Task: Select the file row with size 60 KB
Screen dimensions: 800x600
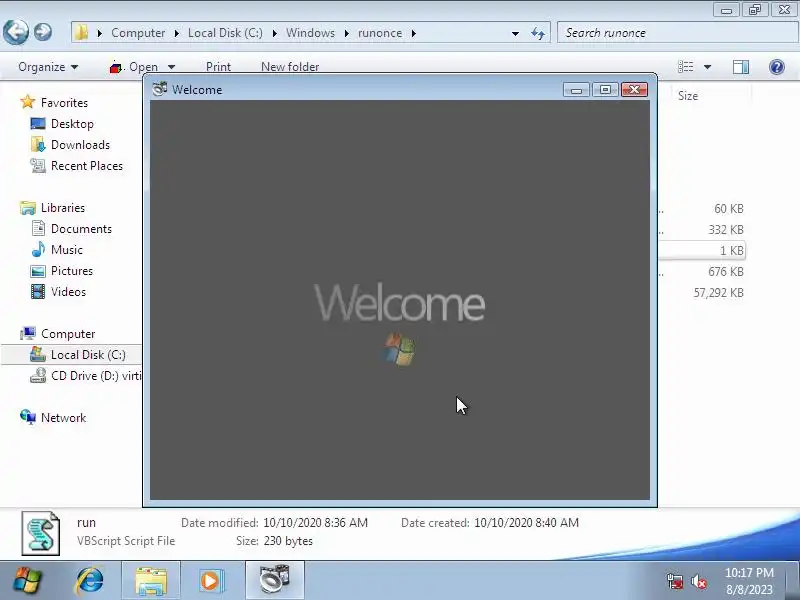Action: (x=702, y=209)
